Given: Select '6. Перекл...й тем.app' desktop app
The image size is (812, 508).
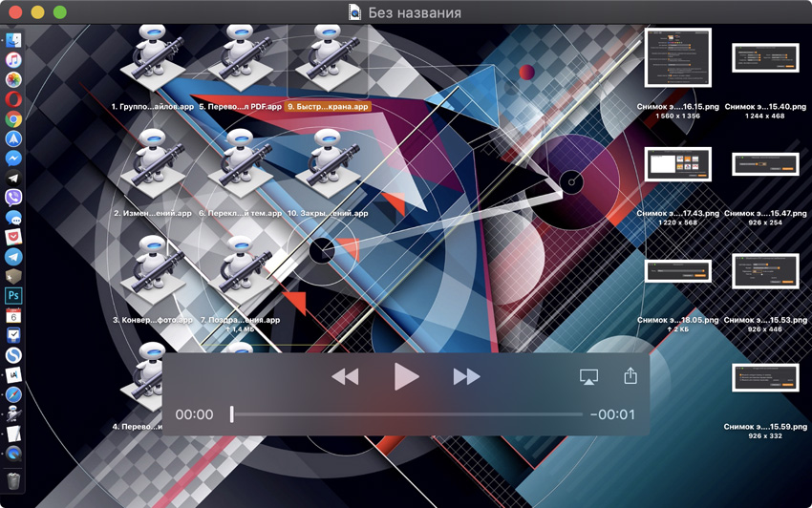Looking at the screenshot, I should (x=240, y=163).
